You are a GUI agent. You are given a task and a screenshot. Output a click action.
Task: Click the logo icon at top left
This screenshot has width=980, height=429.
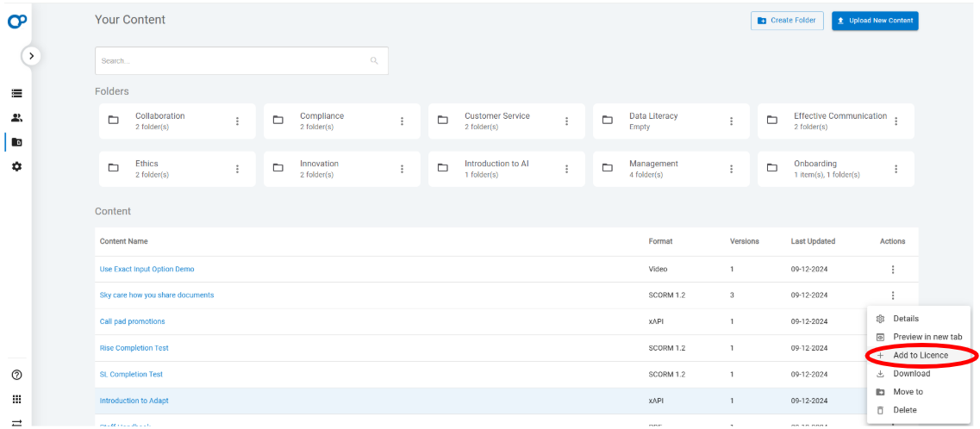point(16,21)
